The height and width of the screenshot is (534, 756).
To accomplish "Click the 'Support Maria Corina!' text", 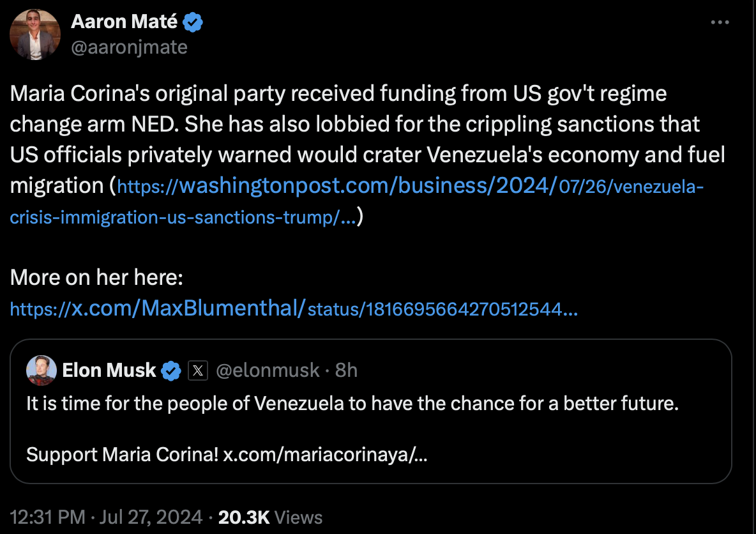I will point(123,455).
